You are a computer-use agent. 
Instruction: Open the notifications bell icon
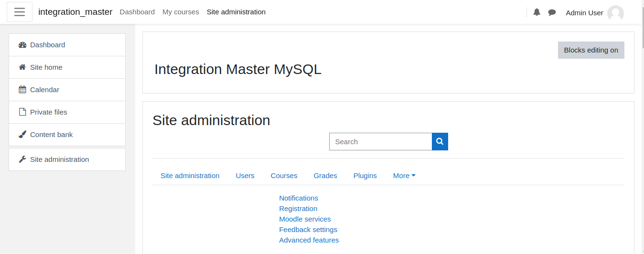(x=537, y=12)
